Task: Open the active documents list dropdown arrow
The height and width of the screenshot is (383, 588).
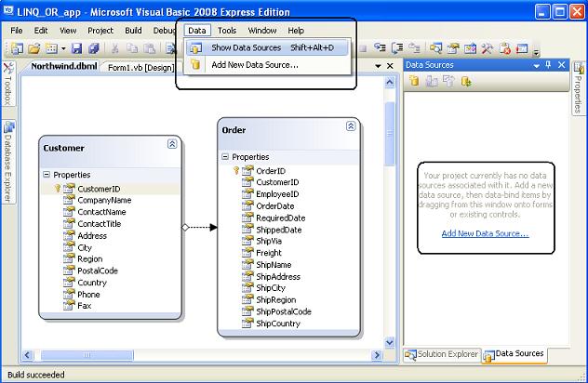Action: pos(378,66)
